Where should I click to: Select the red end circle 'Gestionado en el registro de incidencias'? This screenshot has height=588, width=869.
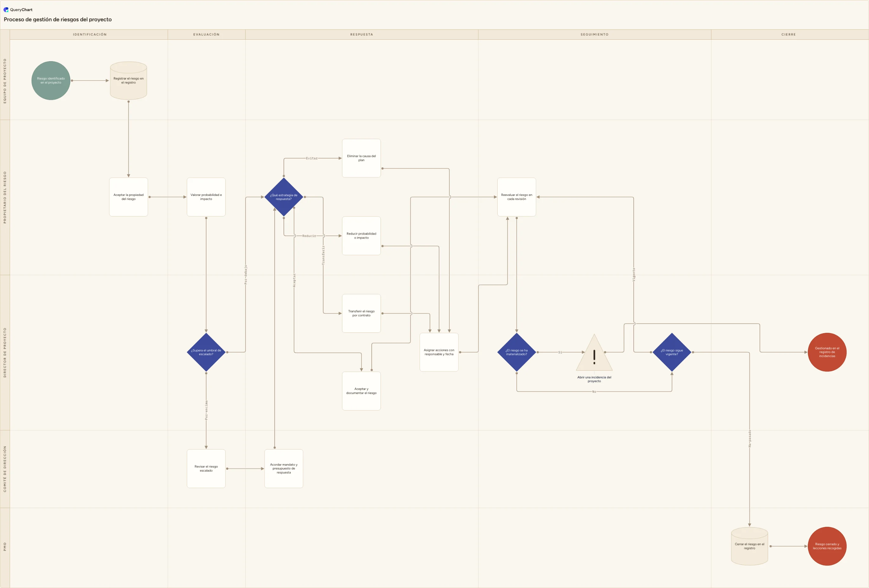coord(827,352)
